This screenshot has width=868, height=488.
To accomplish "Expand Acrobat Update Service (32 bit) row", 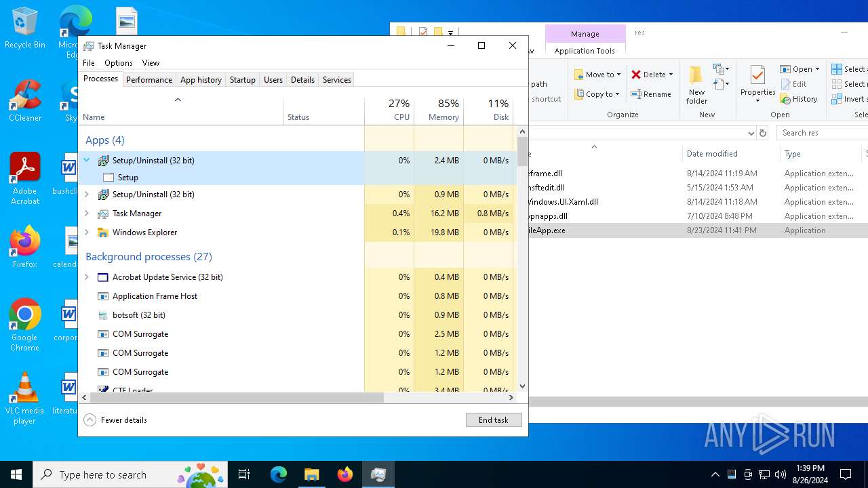I will pos(86,277).
